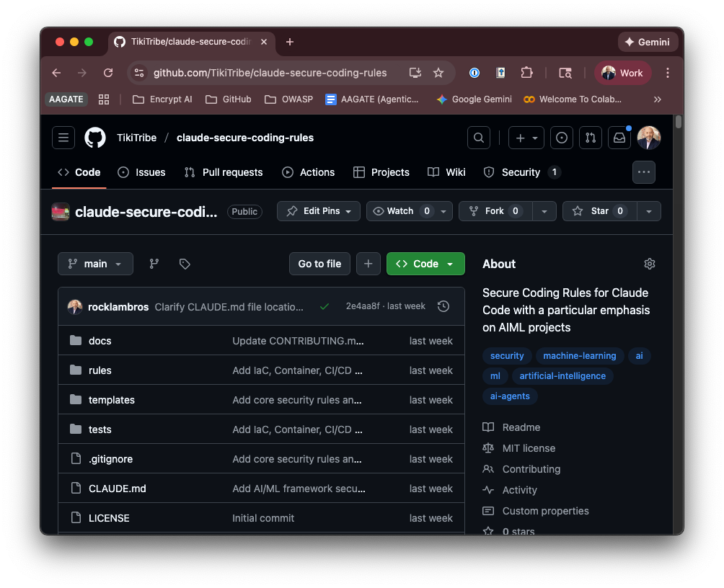The height and width of the screenshot is (588, 724).
Task: Open the Gemini button in title bar
Action: [x=647, y=42]
